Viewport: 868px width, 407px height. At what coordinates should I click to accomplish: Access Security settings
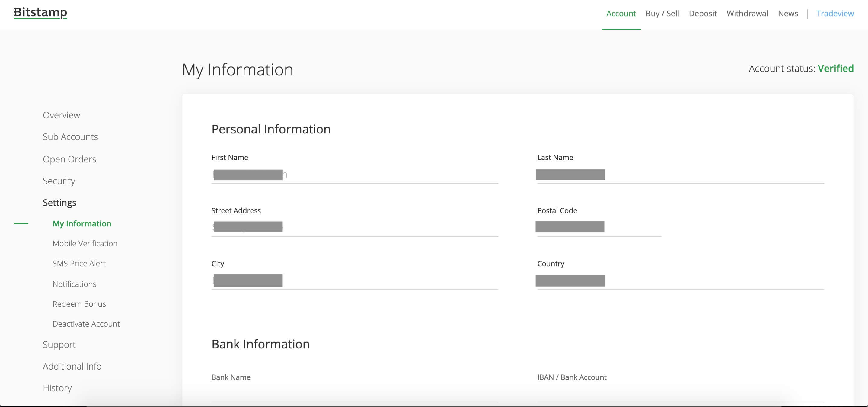point(59,181)
